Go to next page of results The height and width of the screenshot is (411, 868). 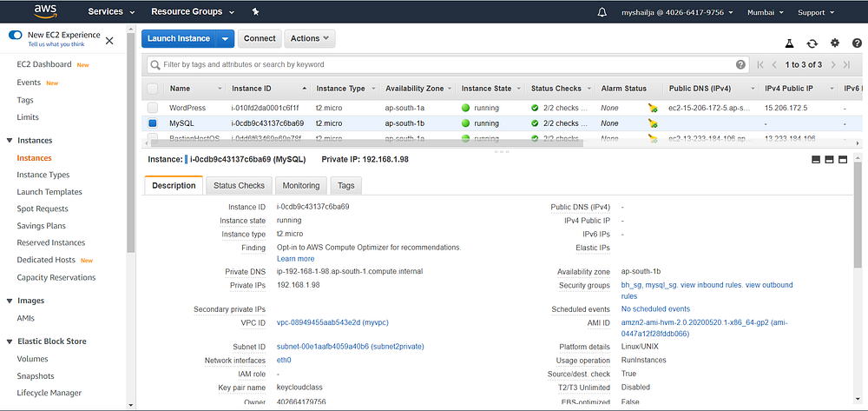(832, 65)
